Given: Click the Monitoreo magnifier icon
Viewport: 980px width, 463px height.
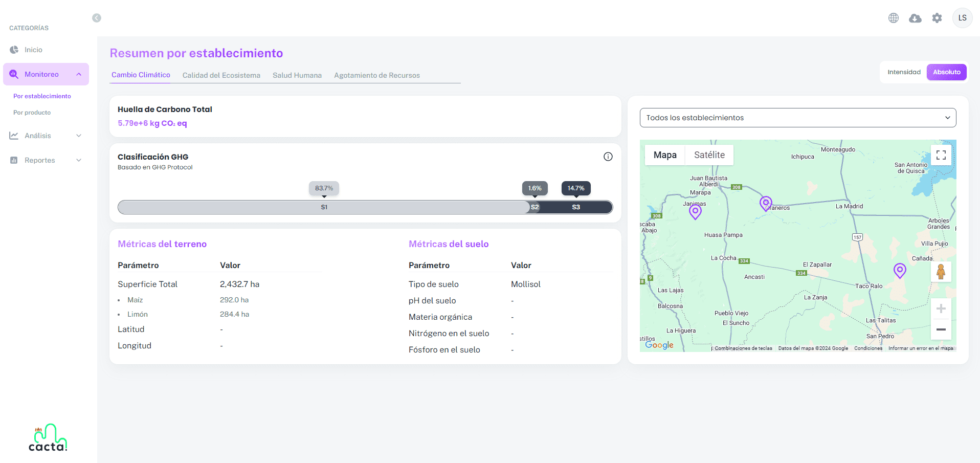Looking at the screenshot, I should tap(14, 74).
